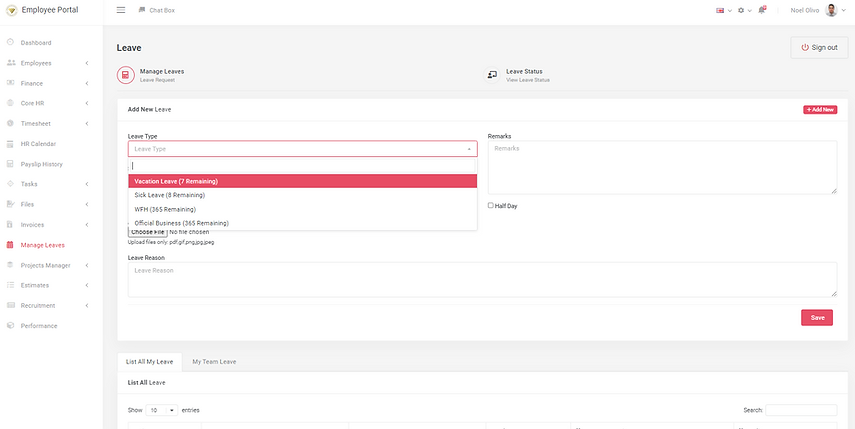Click the Employees sidebar icon
855x429 pixels.
click(x=10, y=63)
